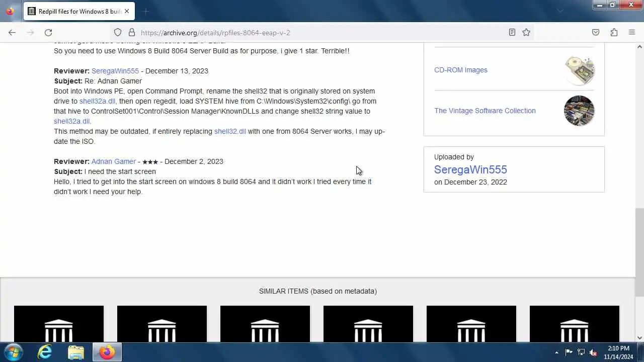644x362 pixels.
Task: Click vertical scrollbar thumb
Action: [639, 252]
